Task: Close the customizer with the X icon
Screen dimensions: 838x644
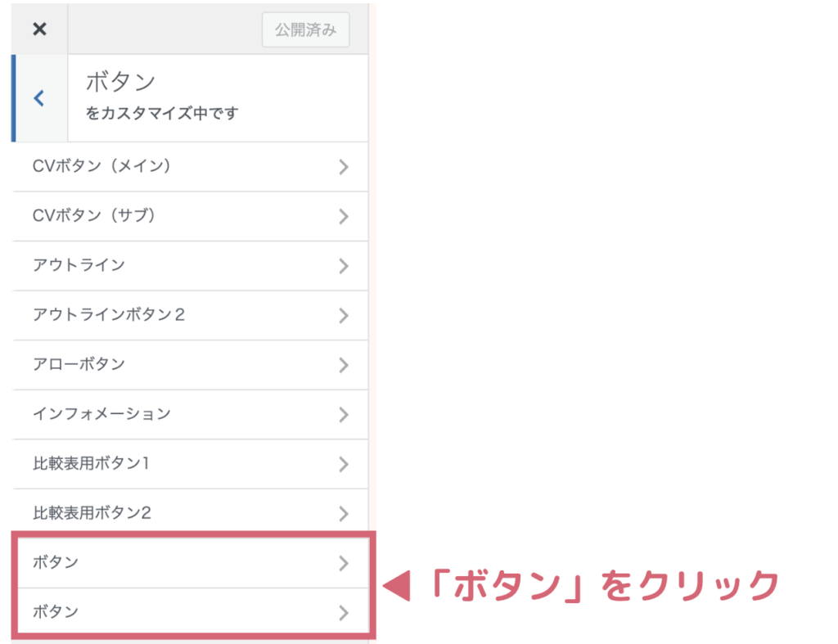Action: 39,29
